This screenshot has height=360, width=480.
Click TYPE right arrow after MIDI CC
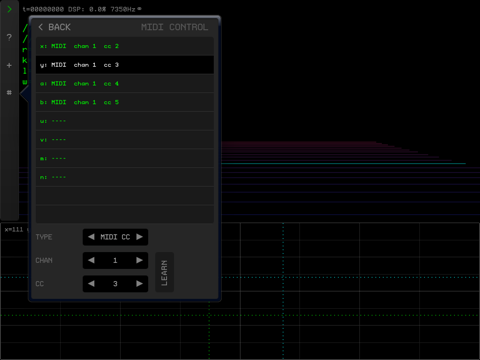click(139, 237)
